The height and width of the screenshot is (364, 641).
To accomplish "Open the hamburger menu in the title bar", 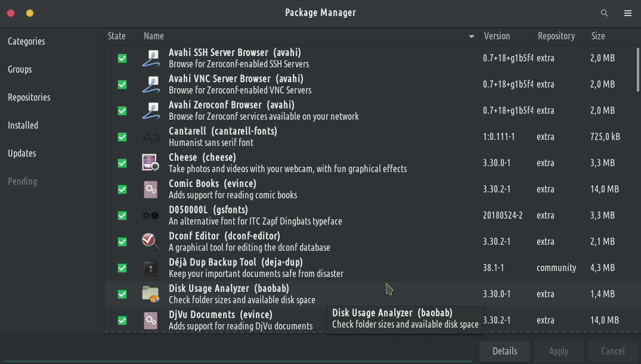I will 628,13.
